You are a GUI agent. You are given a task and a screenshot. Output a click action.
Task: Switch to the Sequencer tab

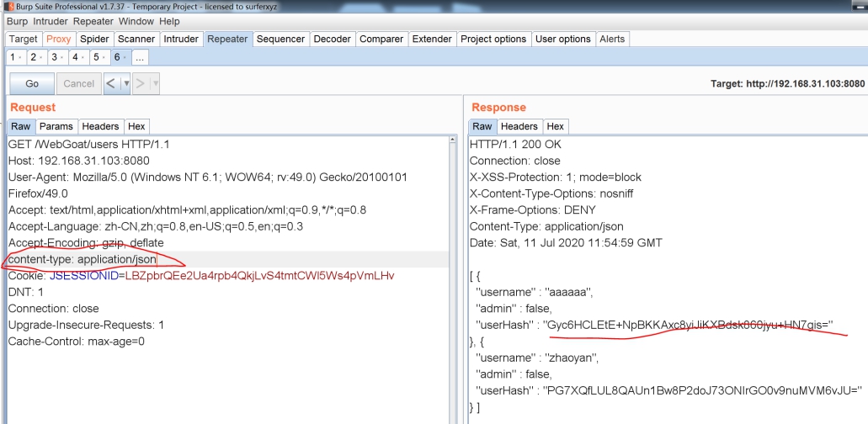280,40
